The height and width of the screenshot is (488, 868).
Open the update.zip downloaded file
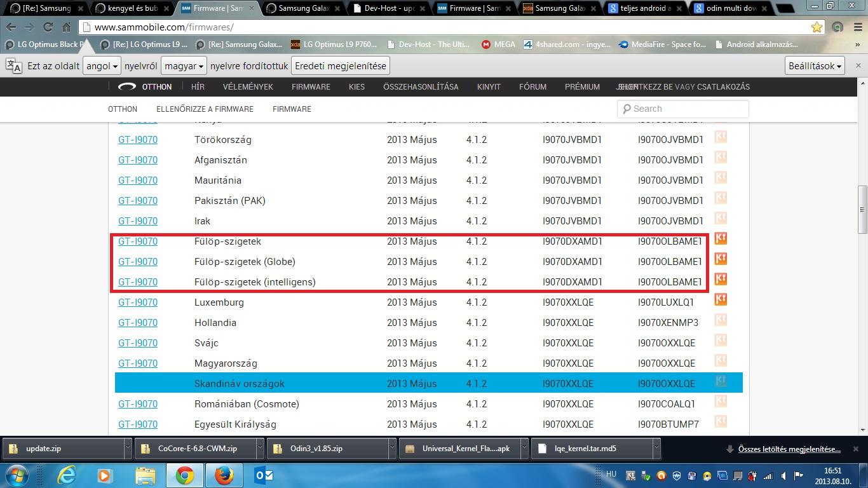[64, 449]
